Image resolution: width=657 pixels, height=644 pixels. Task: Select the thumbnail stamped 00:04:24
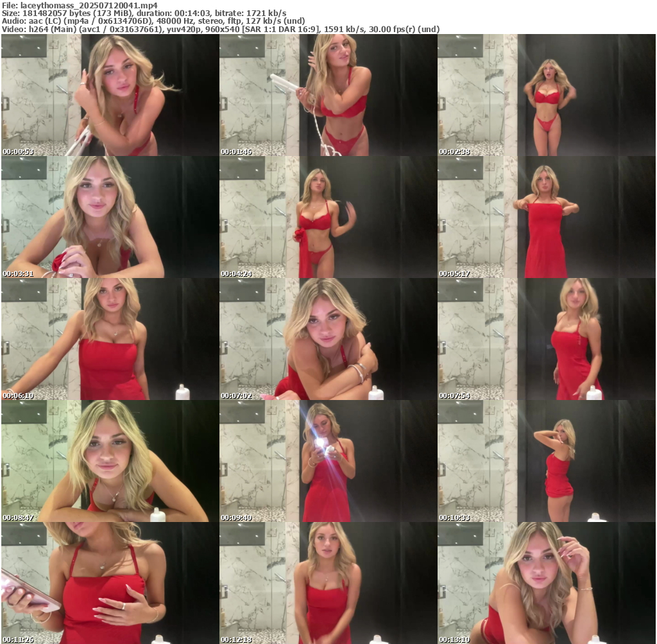[x=328, y=217]
